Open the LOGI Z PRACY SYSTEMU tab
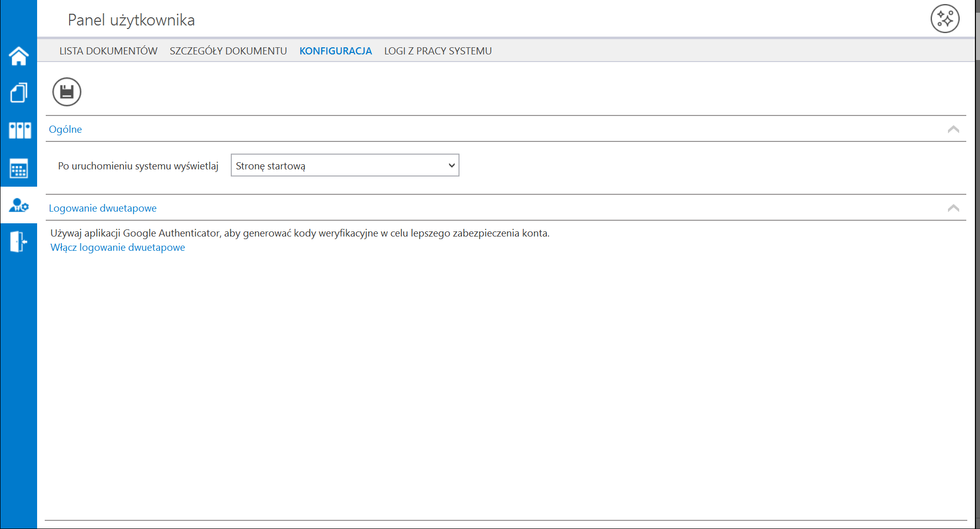The height and width of the screenshot is (529, 980). click(x=438, y=51)
